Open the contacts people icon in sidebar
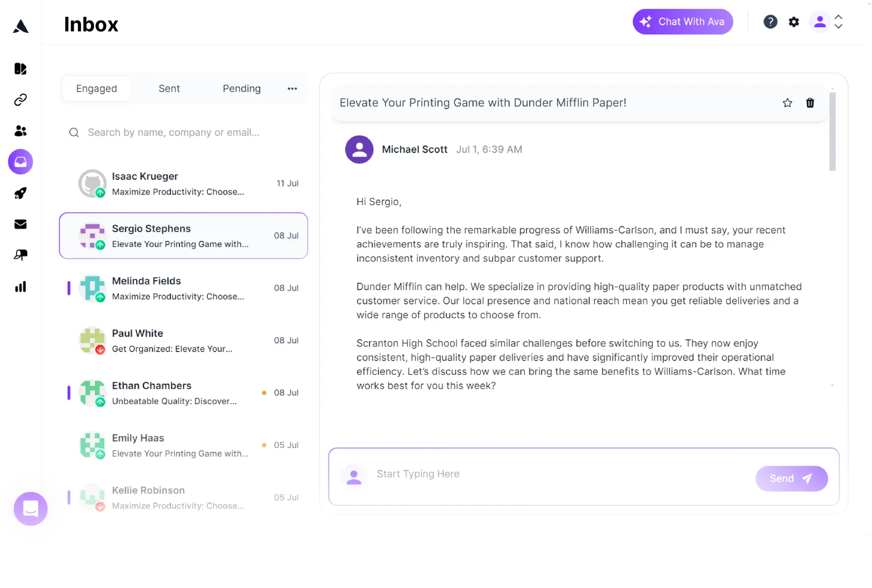872x588 pixels. pyautogui.click(x=21, y=131)
